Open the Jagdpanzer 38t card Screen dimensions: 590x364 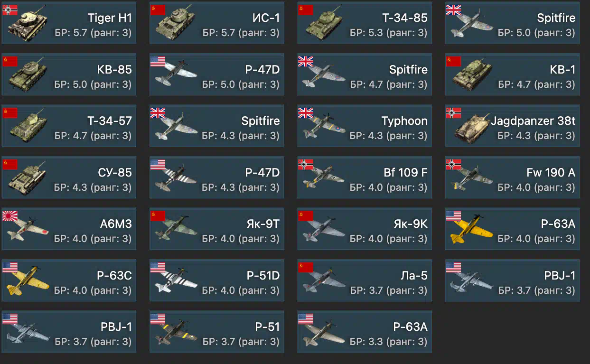pyautogui.click(x=512, y=126)
